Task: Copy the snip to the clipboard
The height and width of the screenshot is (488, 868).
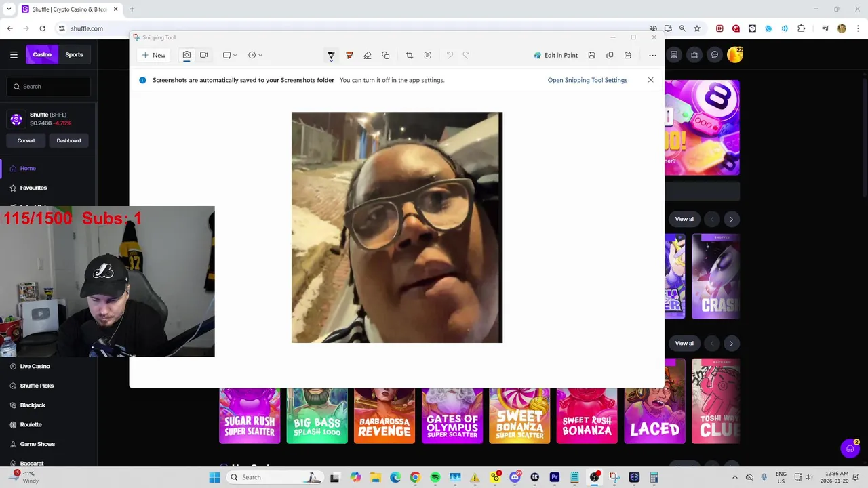Action: pos(610,56)
